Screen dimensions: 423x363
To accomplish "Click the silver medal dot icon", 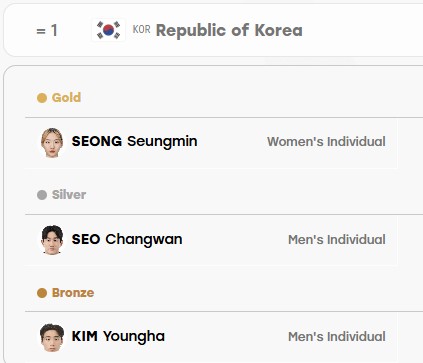I will point(42,195).
